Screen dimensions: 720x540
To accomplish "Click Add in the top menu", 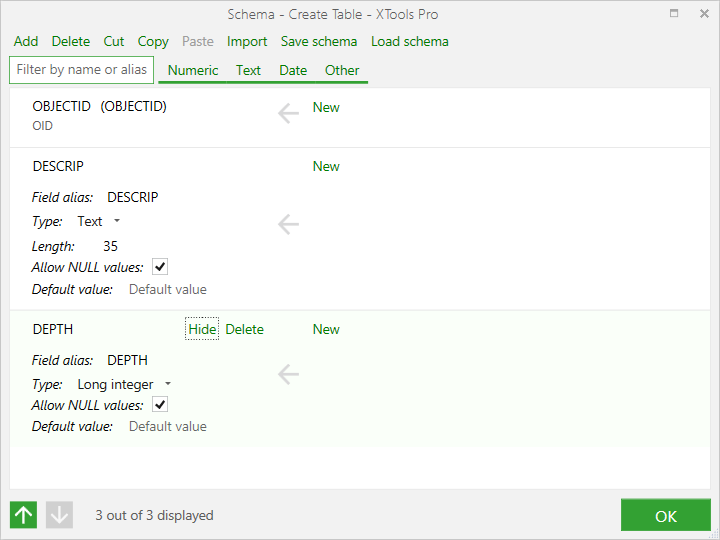I will coord(26,41).
